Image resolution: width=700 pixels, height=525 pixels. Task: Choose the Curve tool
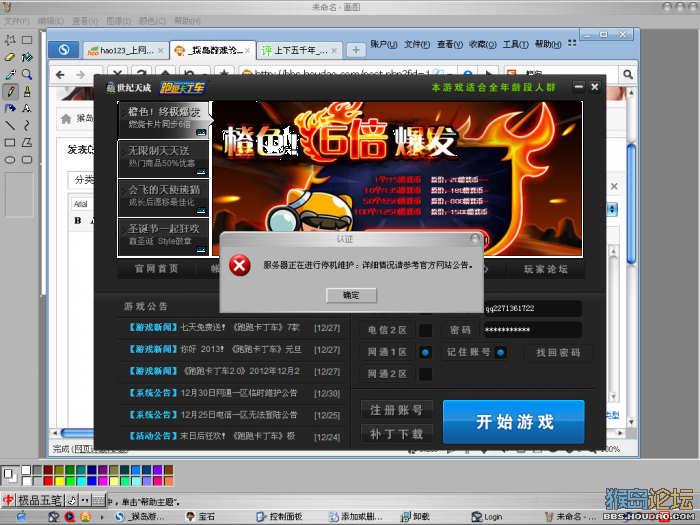(x=27, y=125)
